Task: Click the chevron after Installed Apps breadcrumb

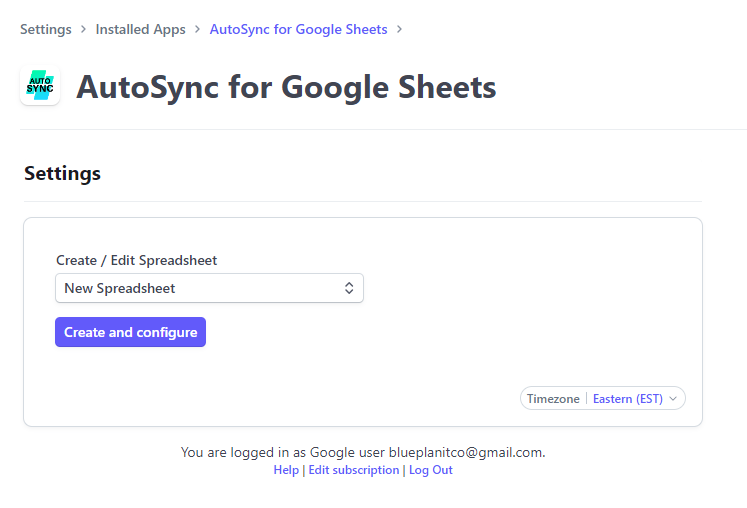Action: point(197,29)
